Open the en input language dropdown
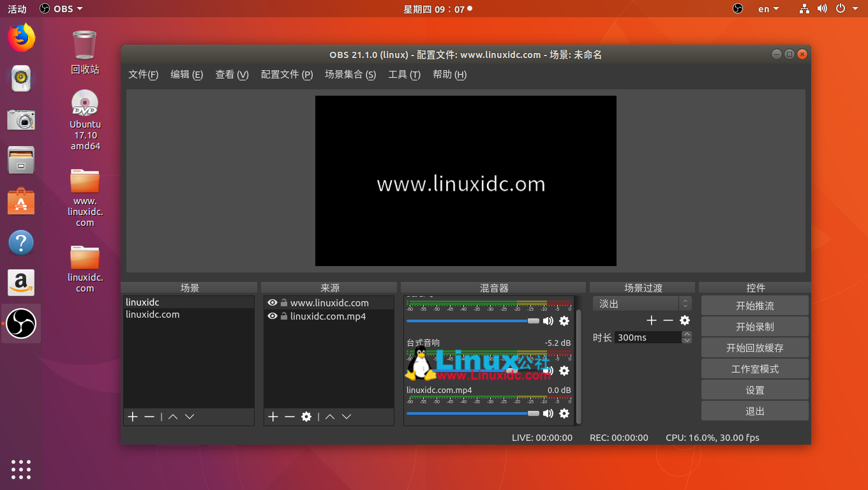The height and width of the screenshot is (490, 868). [768, 9]
